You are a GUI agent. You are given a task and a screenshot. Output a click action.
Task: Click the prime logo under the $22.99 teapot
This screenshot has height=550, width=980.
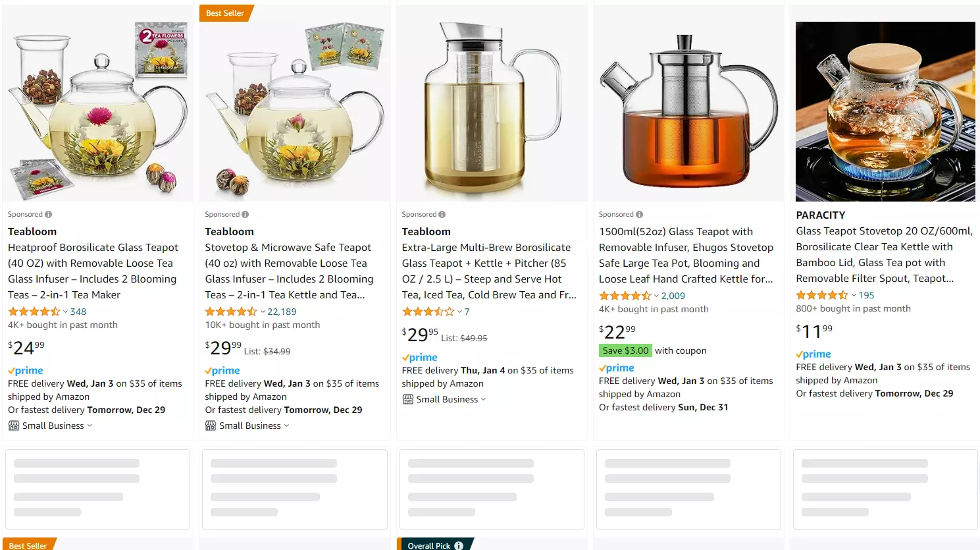[617, 368]
